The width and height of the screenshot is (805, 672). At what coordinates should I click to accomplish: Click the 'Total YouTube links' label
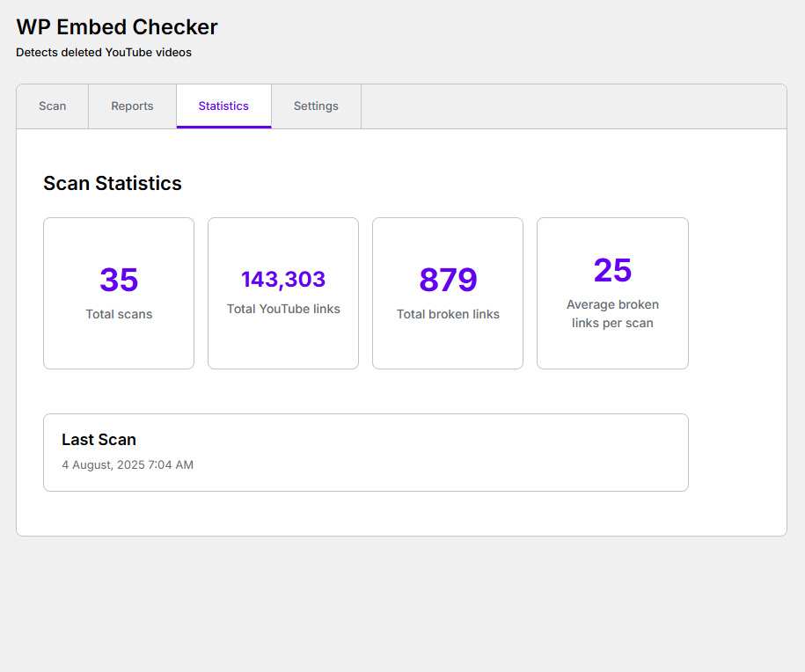pyautogui.click(x=283, y=309)
